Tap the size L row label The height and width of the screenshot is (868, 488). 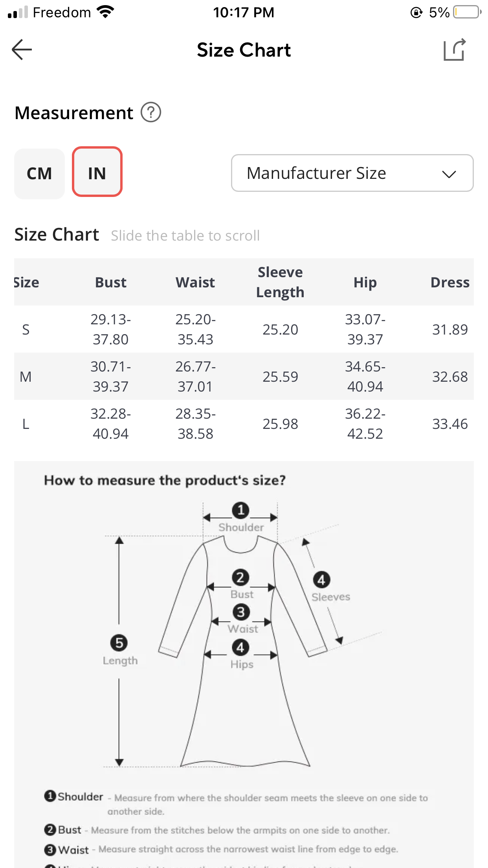pos(26,424)
